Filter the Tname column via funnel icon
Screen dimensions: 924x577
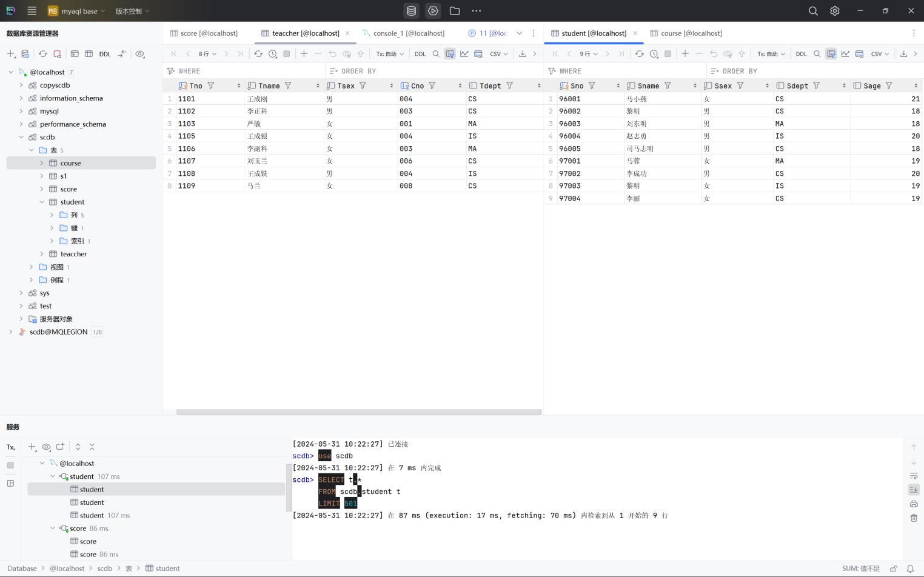tap(289, 86)
